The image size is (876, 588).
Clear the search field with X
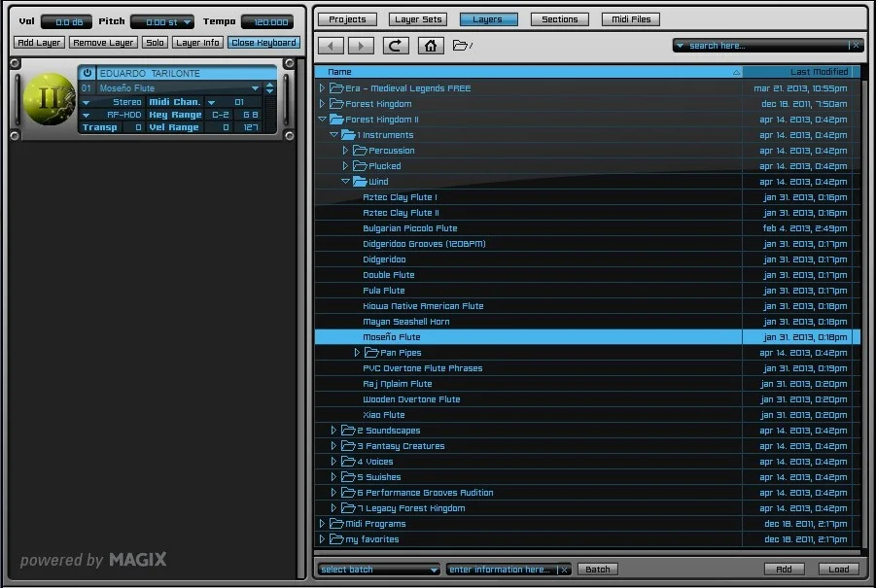click(856, 46)
